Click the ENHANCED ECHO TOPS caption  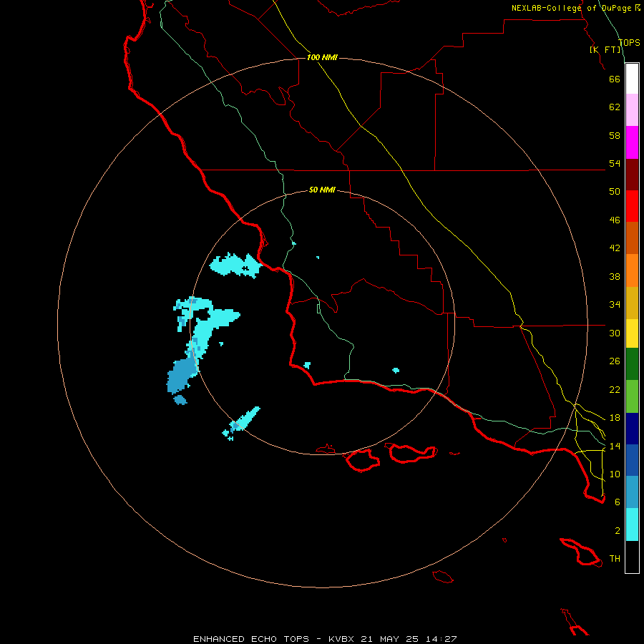point(251,639)
